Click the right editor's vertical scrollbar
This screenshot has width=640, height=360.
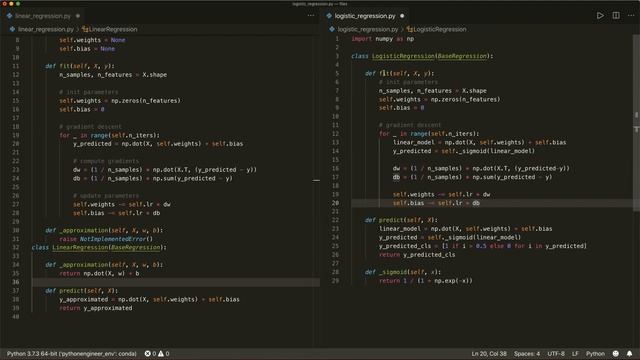[x=636, y=122]
